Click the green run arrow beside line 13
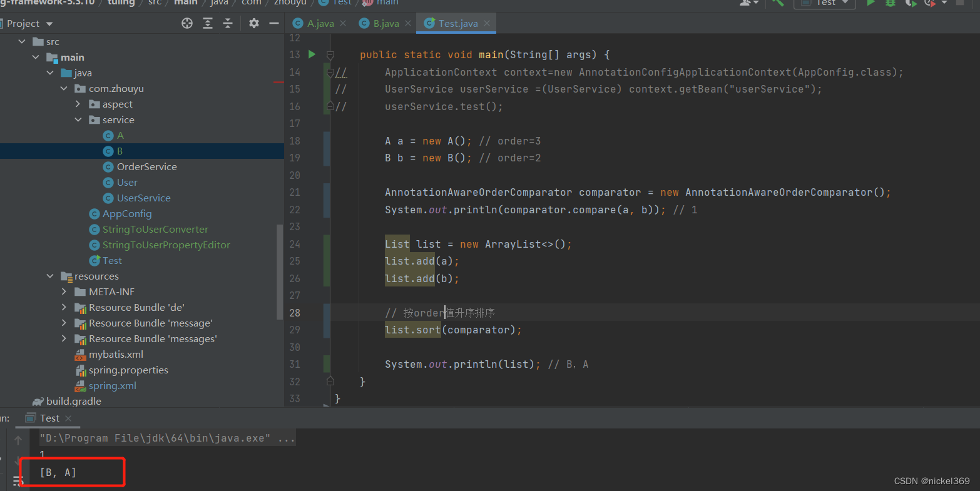980x491 pixels. pyautogui.click(x=312, y=54)
